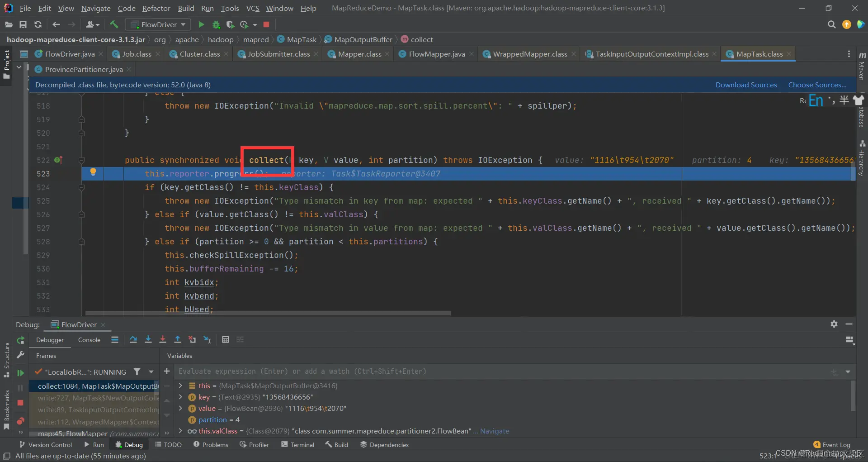
Task: Click the override gutter marker on line 522
Action: pos(58,160)
